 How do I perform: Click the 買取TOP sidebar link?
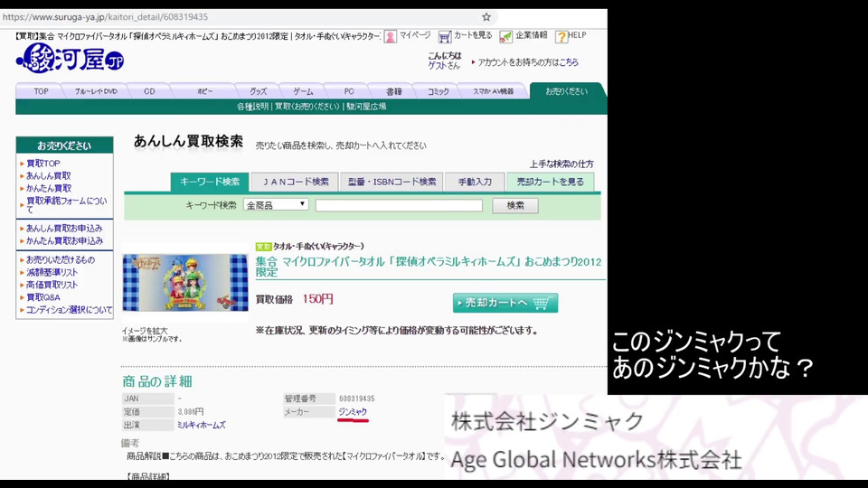43,164
